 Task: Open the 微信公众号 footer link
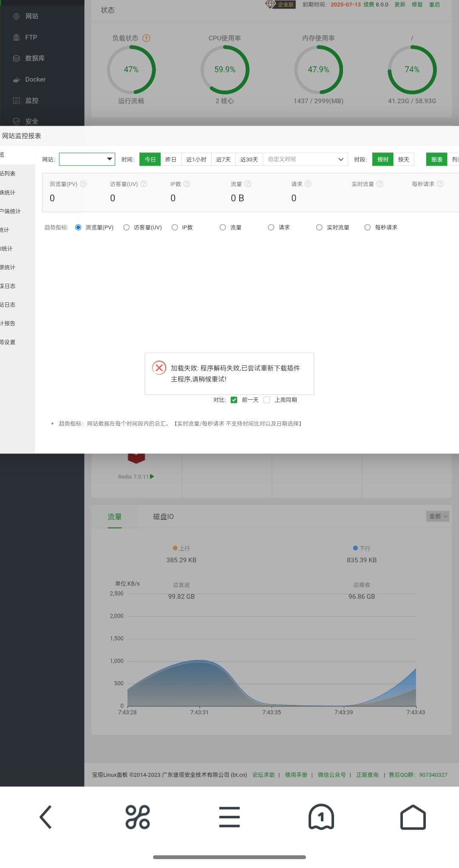(x=332, y=775)
